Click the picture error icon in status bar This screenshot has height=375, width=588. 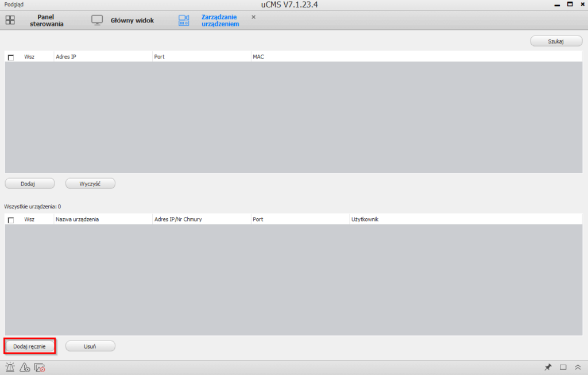click(x=40, y=368)
